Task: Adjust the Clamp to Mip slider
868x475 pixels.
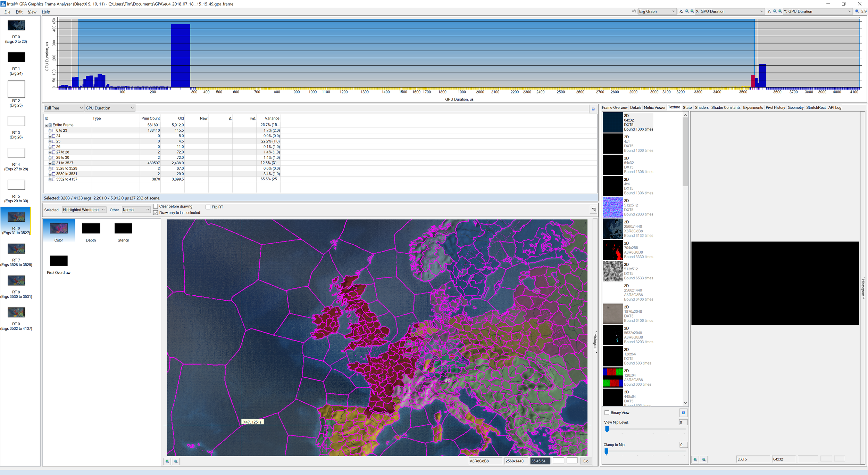Action: coord(606,451)
